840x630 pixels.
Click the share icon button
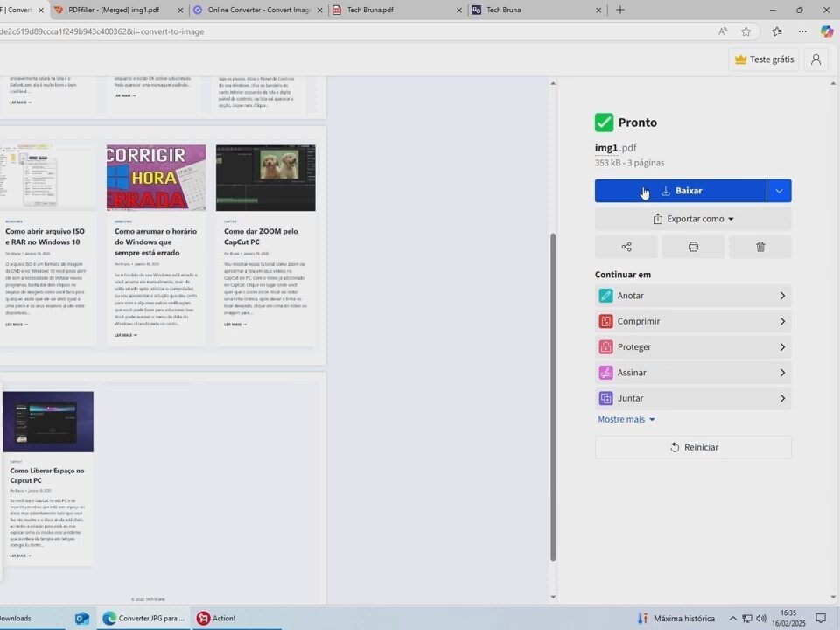(x=626, y=247)
